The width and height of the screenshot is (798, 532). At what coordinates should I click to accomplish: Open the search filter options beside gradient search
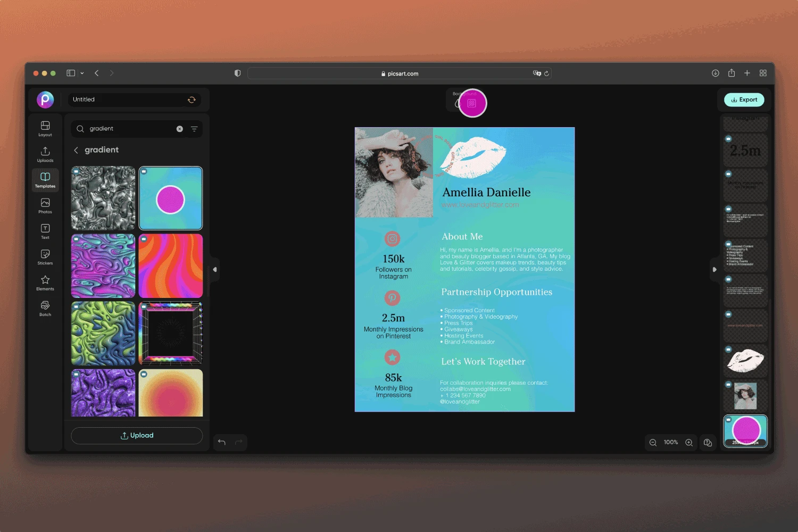pyautogui.click(x=194, y=129)
